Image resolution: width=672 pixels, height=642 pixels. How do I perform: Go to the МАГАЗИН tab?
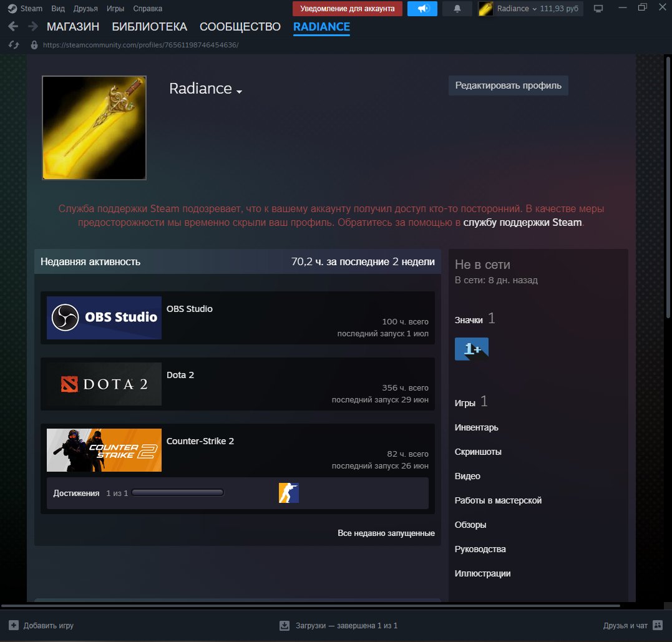[73, 27]
